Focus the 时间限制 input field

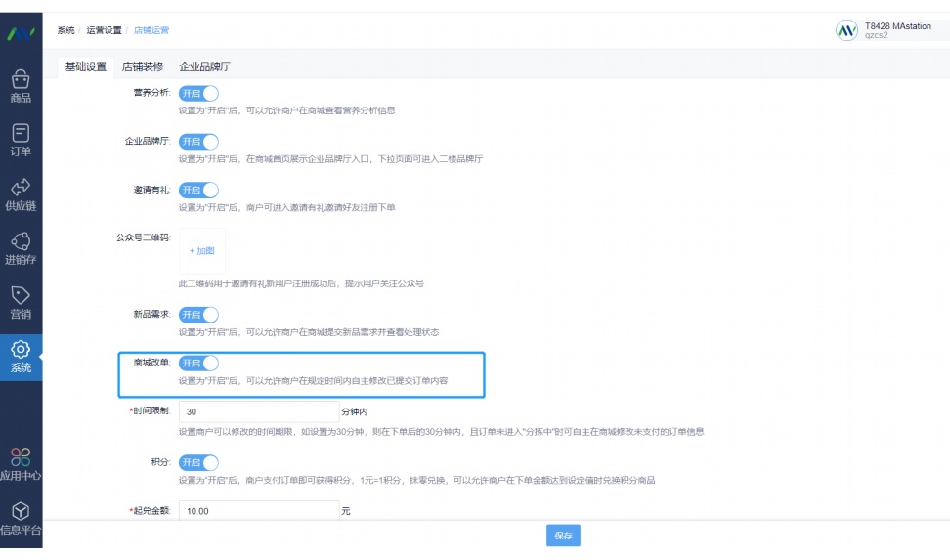[259, 411]
